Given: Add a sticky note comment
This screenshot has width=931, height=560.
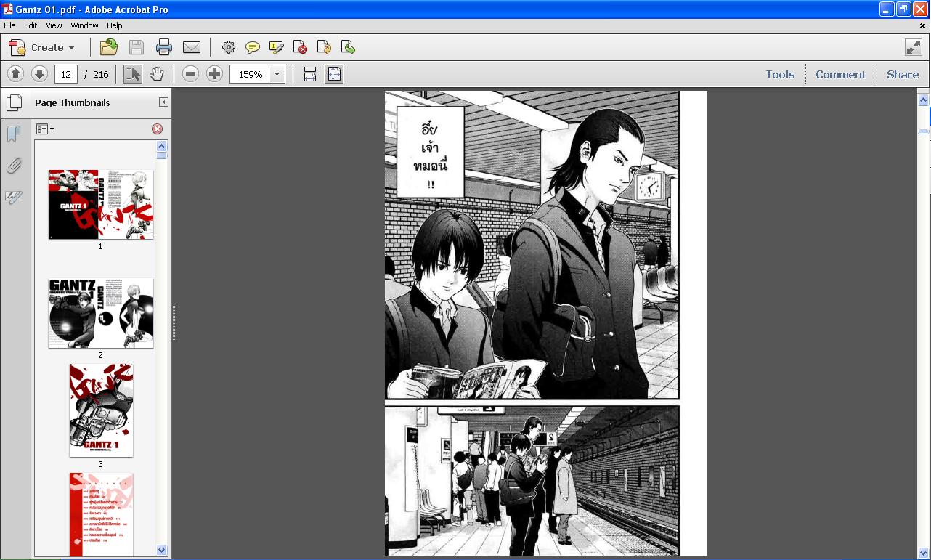Looking at the screenshot, I should point(253,47).
